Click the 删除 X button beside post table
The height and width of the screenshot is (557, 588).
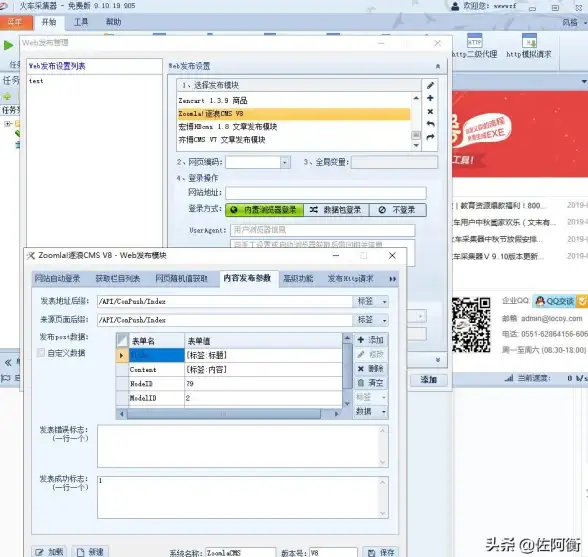point(370,369)
